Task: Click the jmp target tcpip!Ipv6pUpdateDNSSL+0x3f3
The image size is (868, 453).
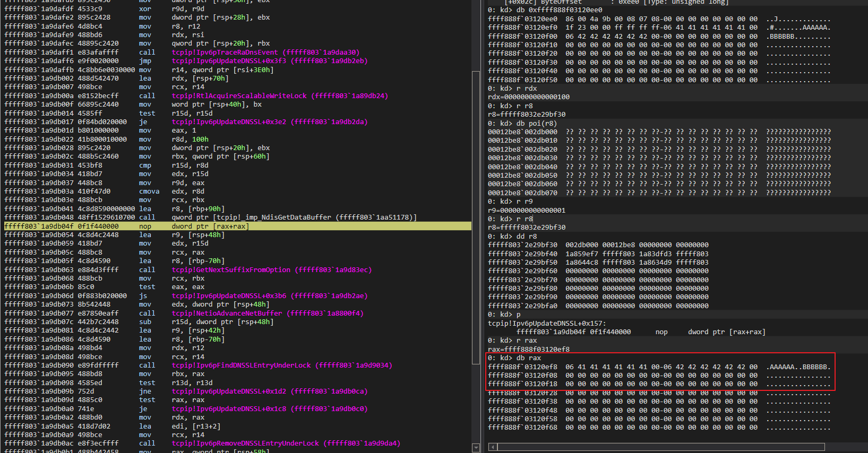Action: 270,61
